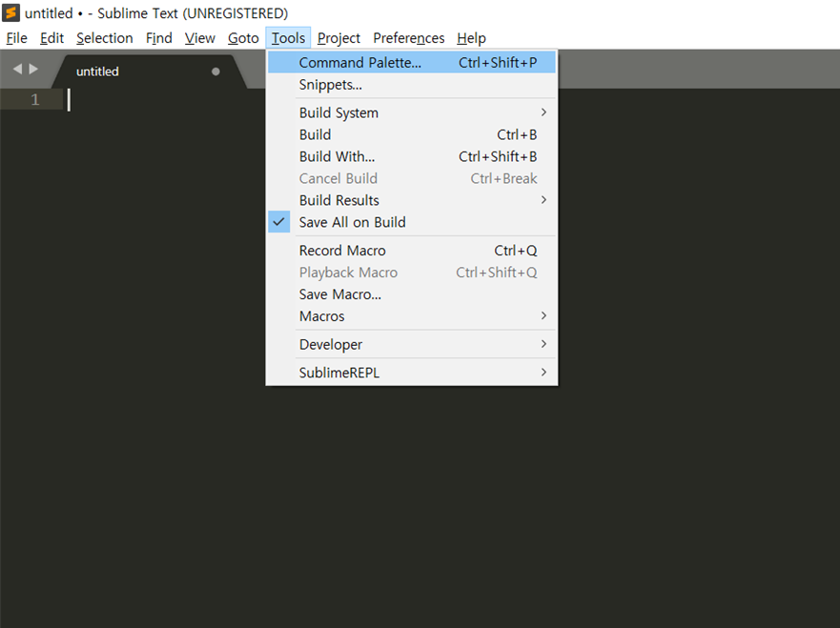Close the untitled tab via its dot
The height and width of the screenshot is (628, 840).
click(x=215, y=71)
